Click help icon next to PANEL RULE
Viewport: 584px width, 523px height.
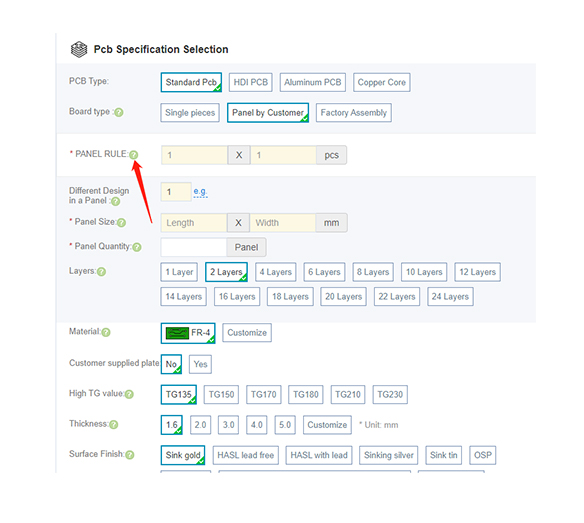tap(134, 155)
